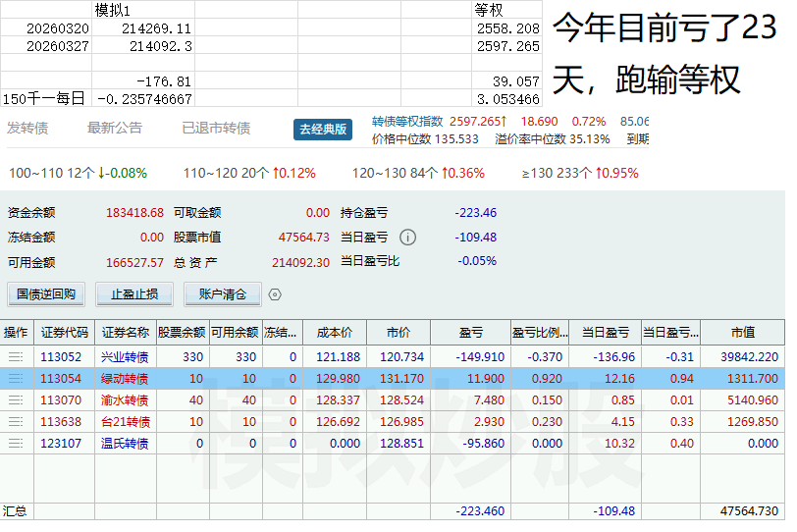The height and width of the screenshot is (532, 797).
Task: Open operation menu icon for 温氏转债 row
Action: click(x=16, y=444)
